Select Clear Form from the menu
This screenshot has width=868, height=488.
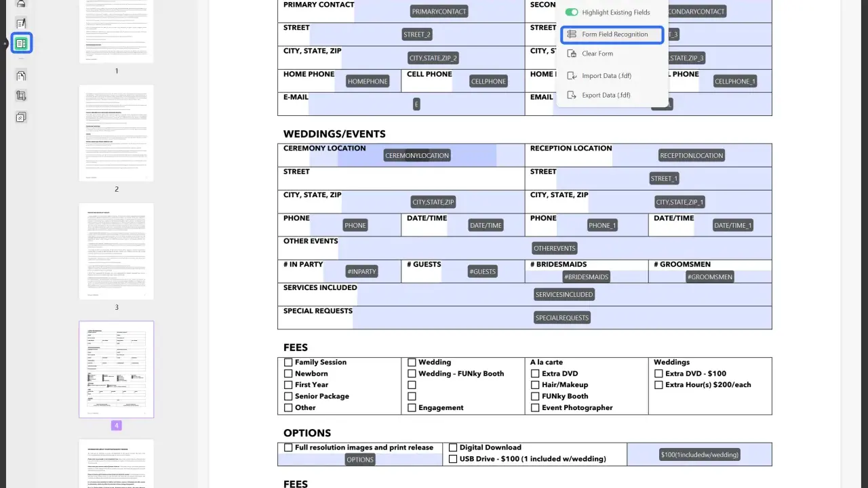(597, 54)
